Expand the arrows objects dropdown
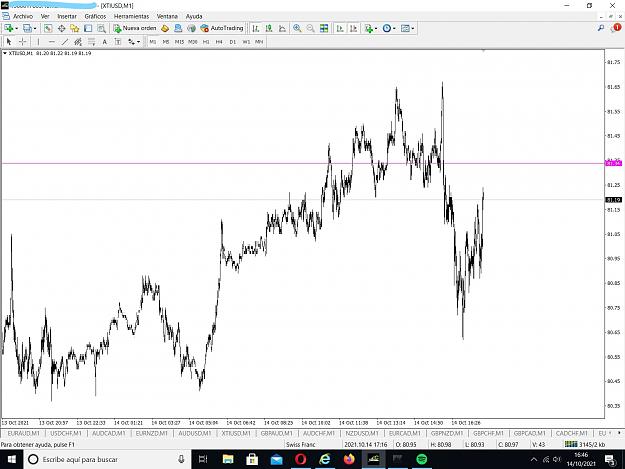Viewport: 625px width, 469px height. [138, 42]
